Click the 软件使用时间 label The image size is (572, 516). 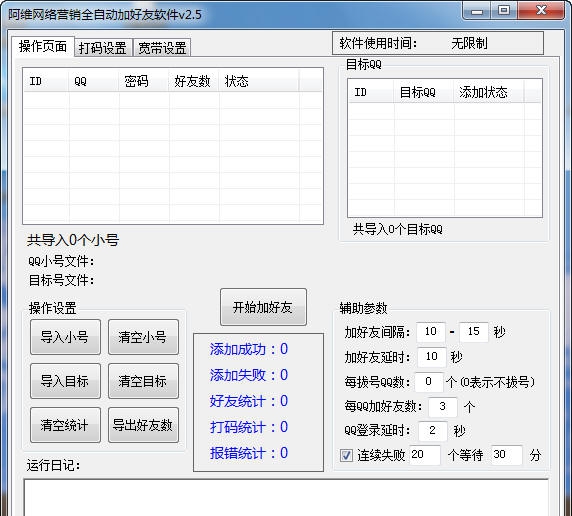[378, 43]
